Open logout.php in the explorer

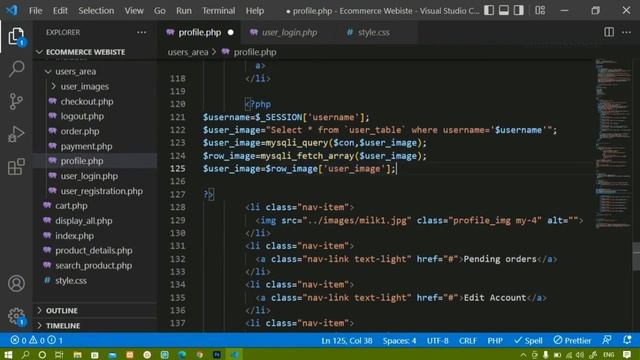pyautogui.click(x=82, y=116)
